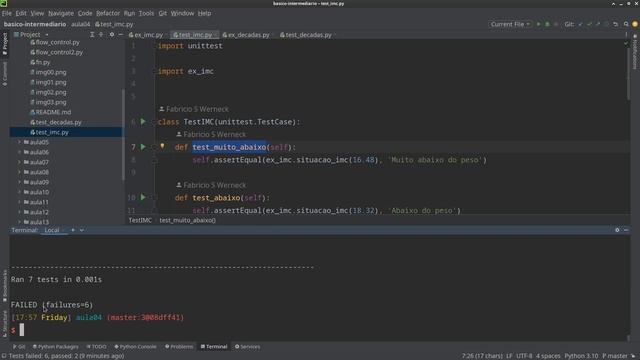Open the Services tool window
The image size is (640, 360).
247,347
